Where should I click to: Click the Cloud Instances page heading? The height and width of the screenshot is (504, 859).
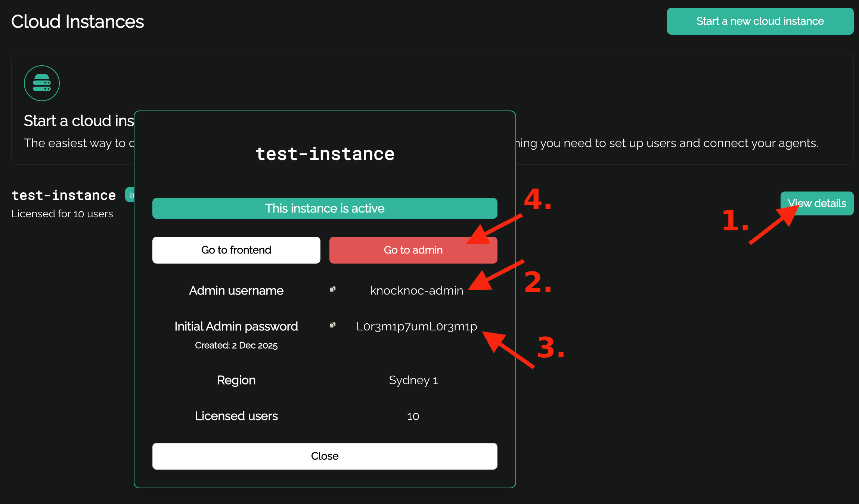pyautogui.click(x=77, y=21)
